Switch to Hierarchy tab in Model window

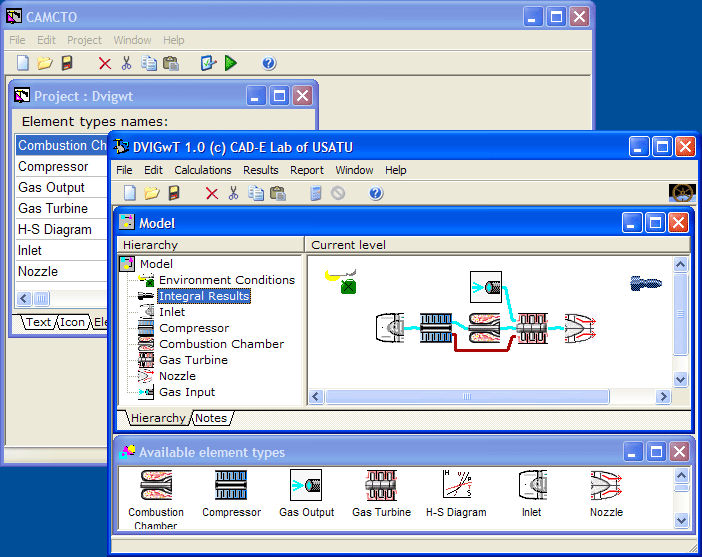tap(158, 418)
